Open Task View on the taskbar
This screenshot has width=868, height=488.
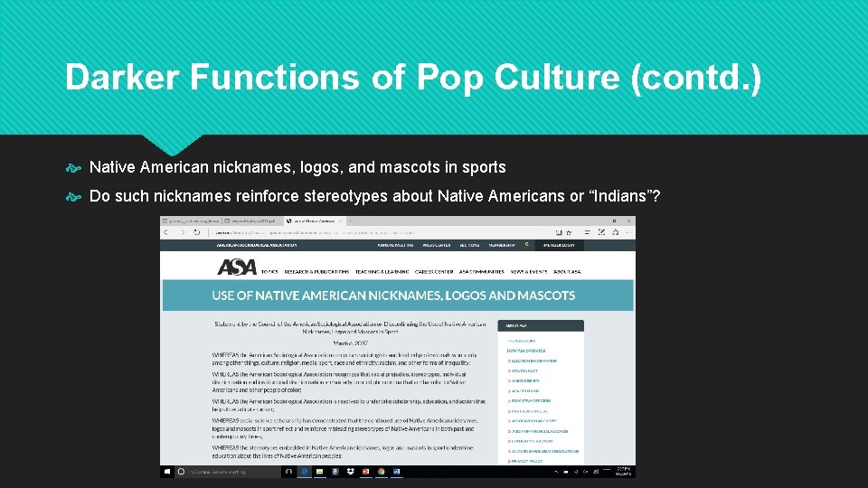[x=288, y=472]
